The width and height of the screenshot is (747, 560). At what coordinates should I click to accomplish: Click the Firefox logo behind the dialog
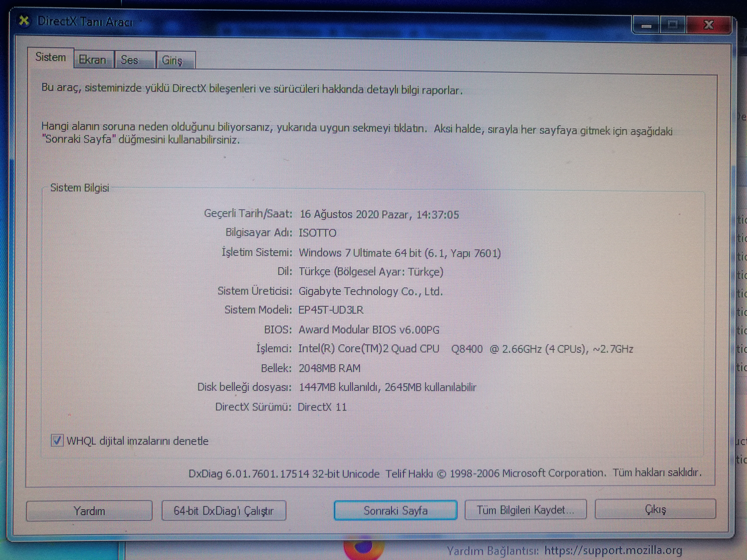[x=363, y=547]
